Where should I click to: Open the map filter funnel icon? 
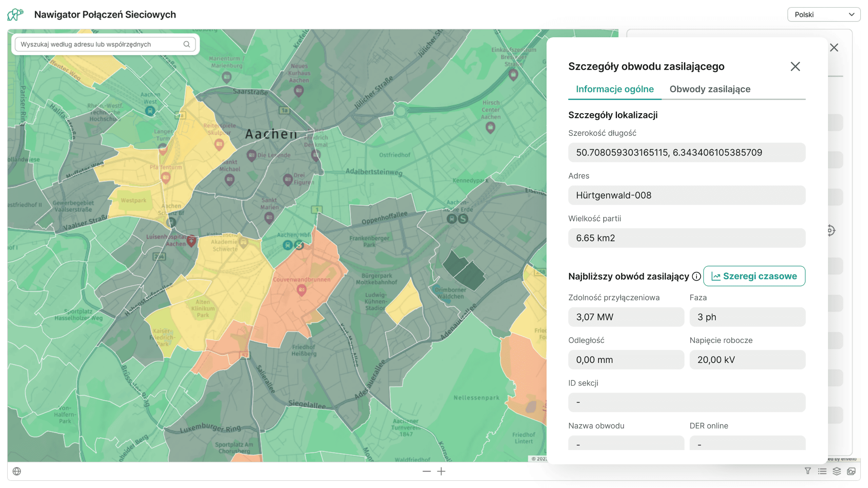pos(808,471)
